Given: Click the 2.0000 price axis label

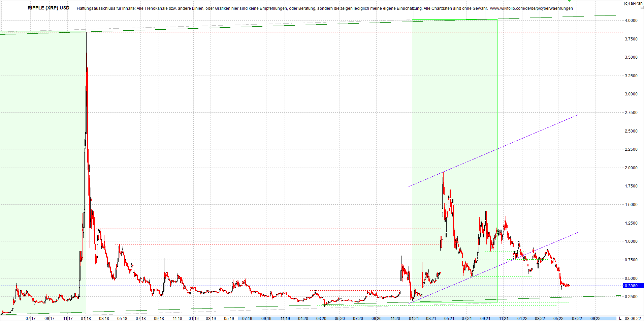Looking at the screenshot, I should coord(631,168).
